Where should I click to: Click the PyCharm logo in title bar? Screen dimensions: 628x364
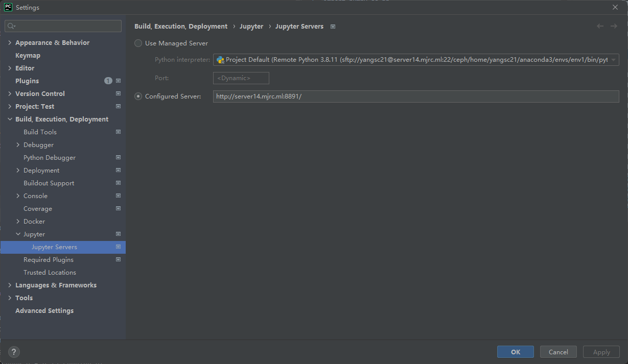8,7
